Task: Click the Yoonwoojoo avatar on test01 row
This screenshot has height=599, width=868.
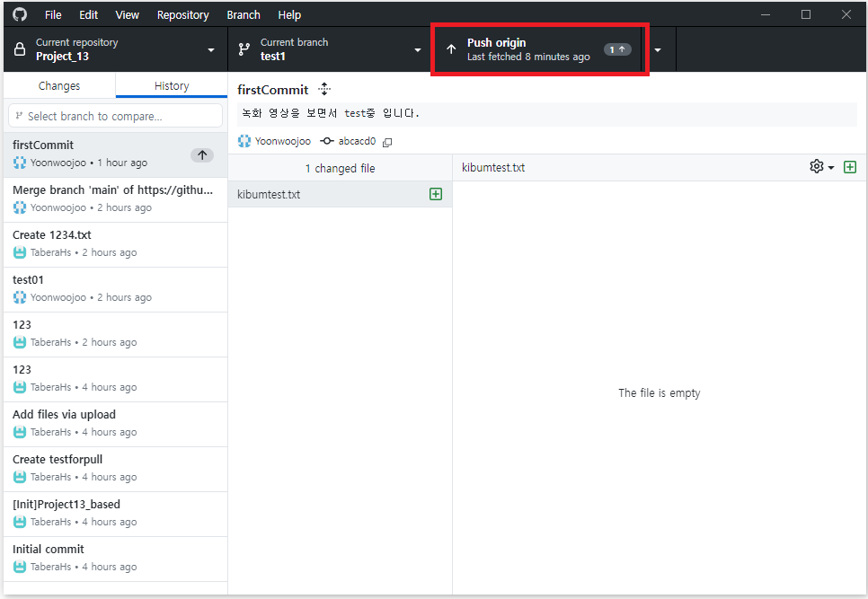Action: coord(20,297)
